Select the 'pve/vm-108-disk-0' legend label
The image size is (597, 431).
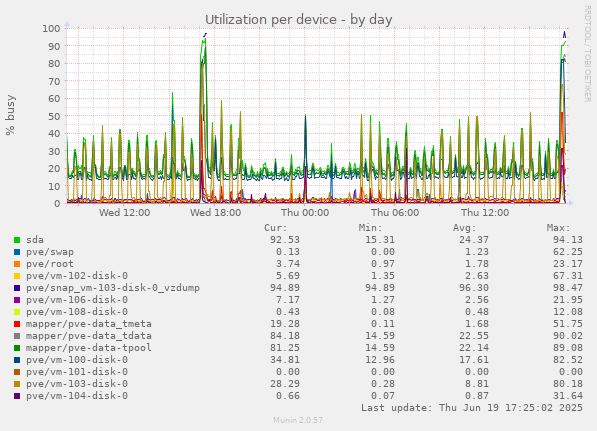click(77, 312)
